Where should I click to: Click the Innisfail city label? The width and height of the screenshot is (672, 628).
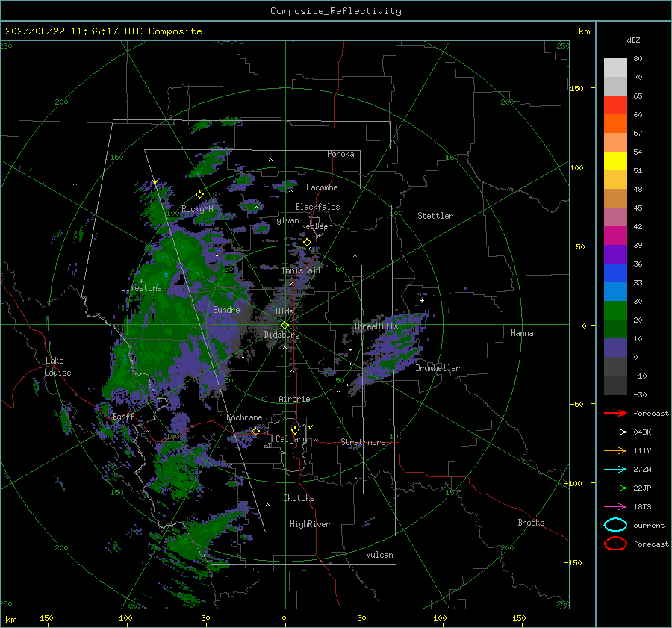(301, 270)
